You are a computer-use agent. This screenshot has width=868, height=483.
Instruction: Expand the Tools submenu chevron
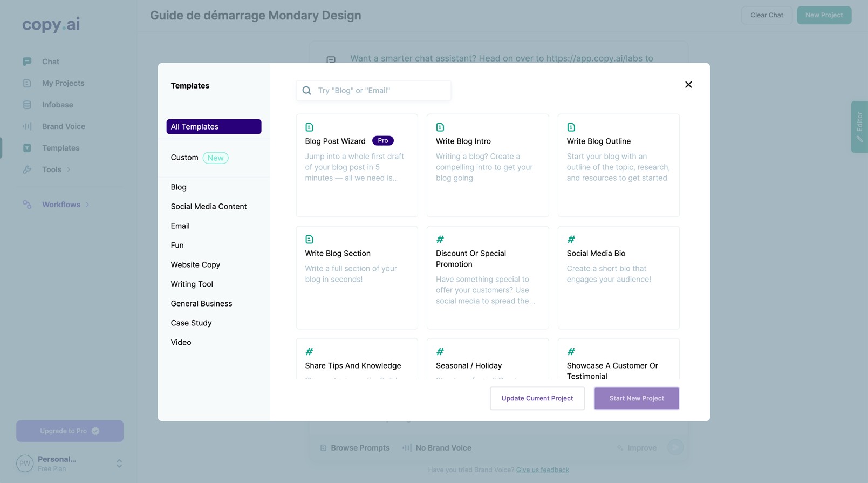tap(69, 169)
